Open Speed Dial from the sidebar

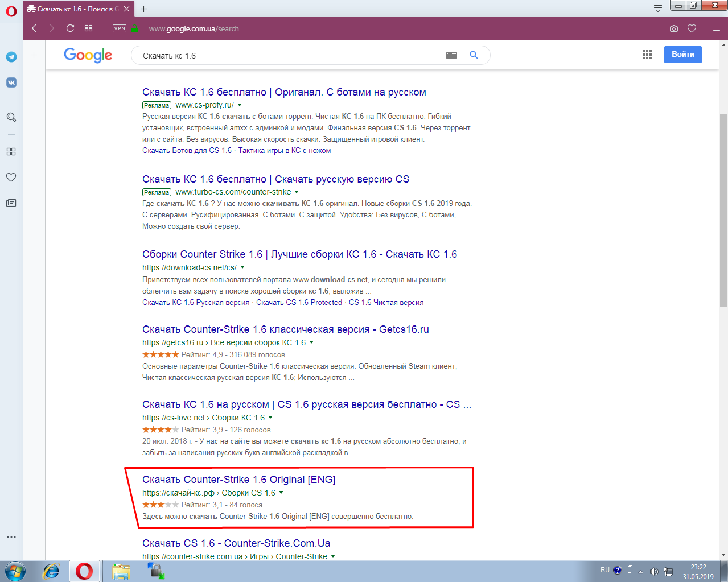(x=11, y=152)
